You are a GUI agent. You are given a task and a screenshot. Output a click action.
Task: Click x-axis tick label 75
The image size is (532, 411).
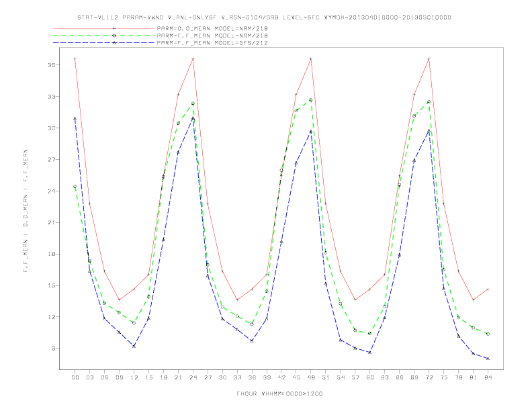(444, 377)
